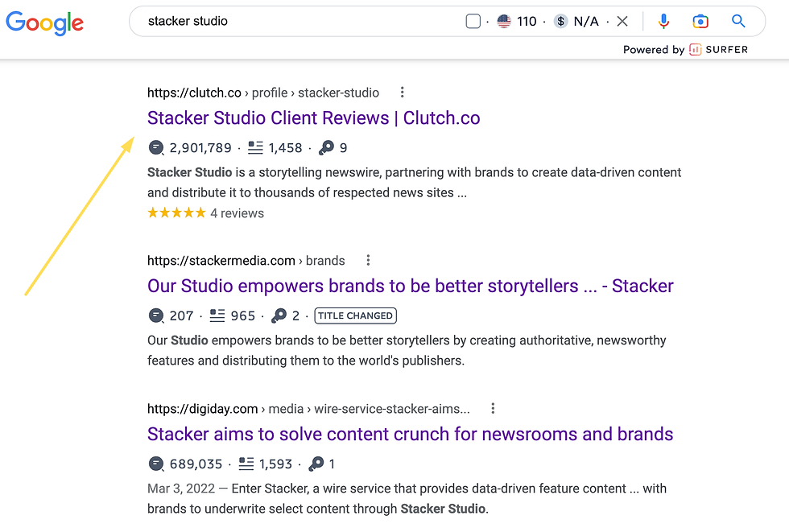Viewport: 789px width, 532px height.
Task: Clear the search query with the X
Action: [622, 21]
